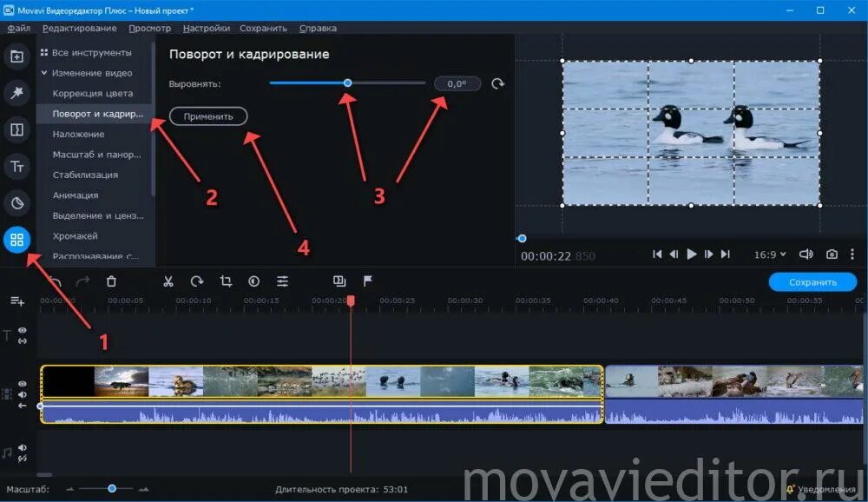868x502 pixels.
Task: Click the Transition wizard icon
Action: pyautogui.click(x=339, y=281)
